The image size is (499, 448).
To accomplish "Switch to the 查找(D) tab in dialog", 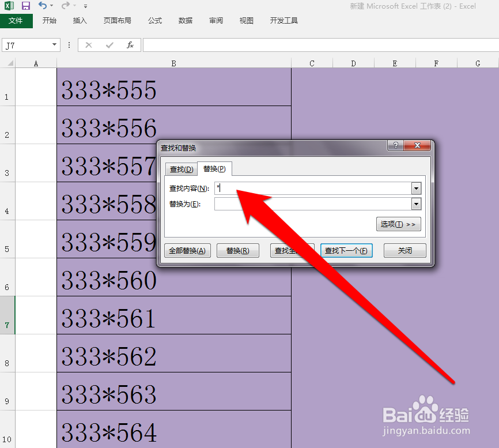I will (182, 170).
